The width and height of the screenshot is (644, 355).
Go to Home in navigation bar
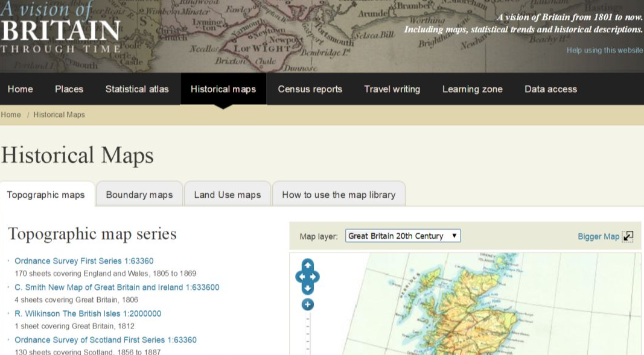tap(20, 89)
